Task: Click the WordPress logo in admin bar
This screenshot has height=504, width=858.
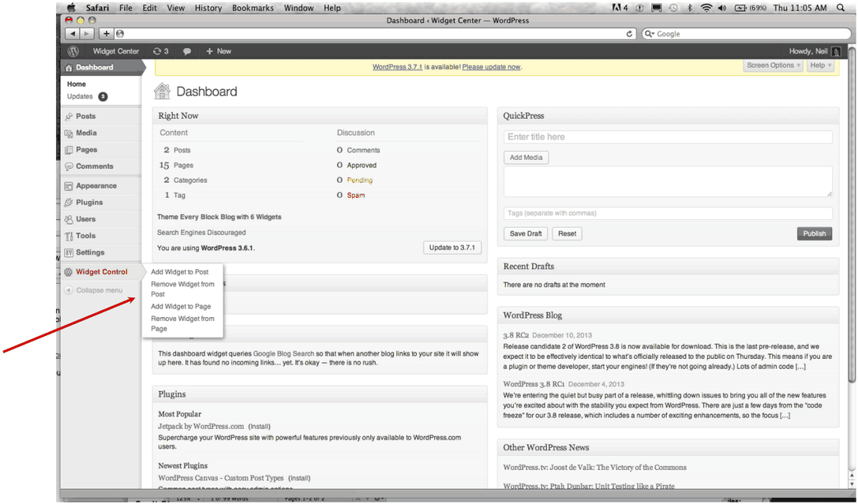Action: pos(73,50)
